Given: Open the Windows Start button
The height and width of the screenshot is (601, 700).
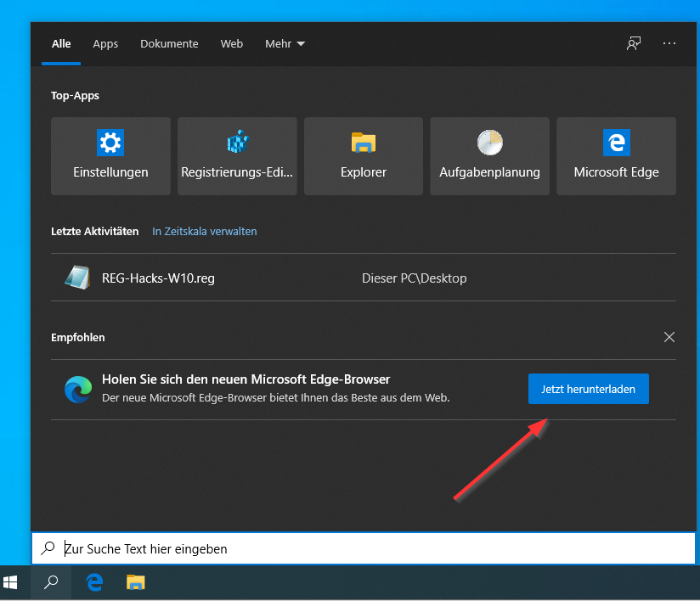Looking at the screenshot, I should pyautogui.click(x=10, y=582).
